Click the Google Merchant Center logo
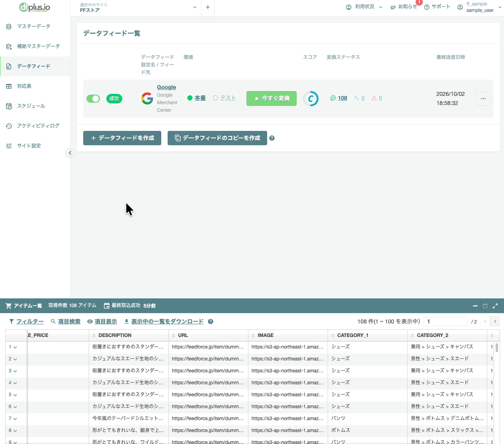Image resolution: width=504 pixels, height=444 pixels. coord(147,98)
